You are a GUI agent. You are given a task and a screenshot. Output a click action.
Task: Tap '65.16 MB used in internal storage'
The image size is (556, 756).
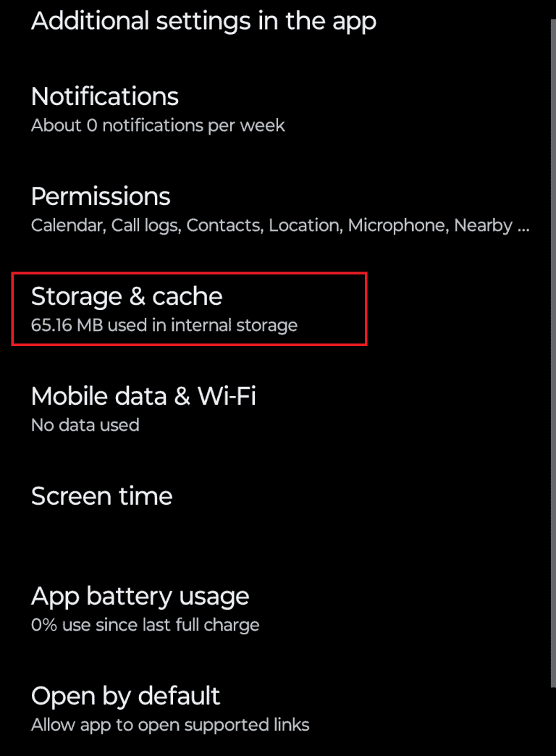(x=164, y=325)
